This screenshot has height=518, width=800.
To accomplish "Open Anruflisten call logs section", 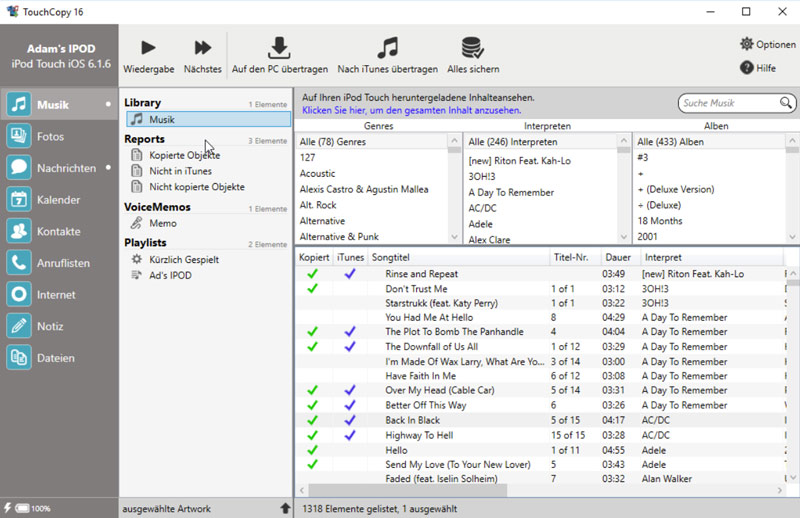I will (59, 263).
